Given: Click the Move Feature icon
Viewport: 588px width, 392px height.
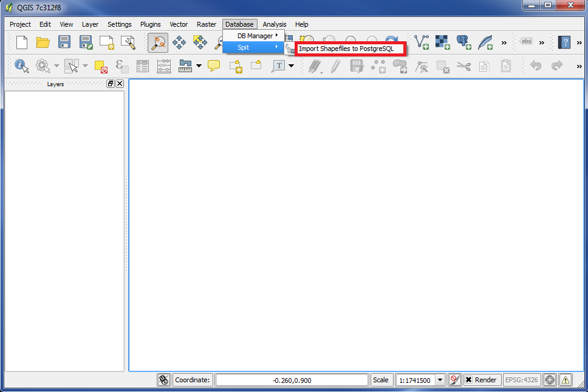Looking at the screenshot, I should [x=400, y=66].
